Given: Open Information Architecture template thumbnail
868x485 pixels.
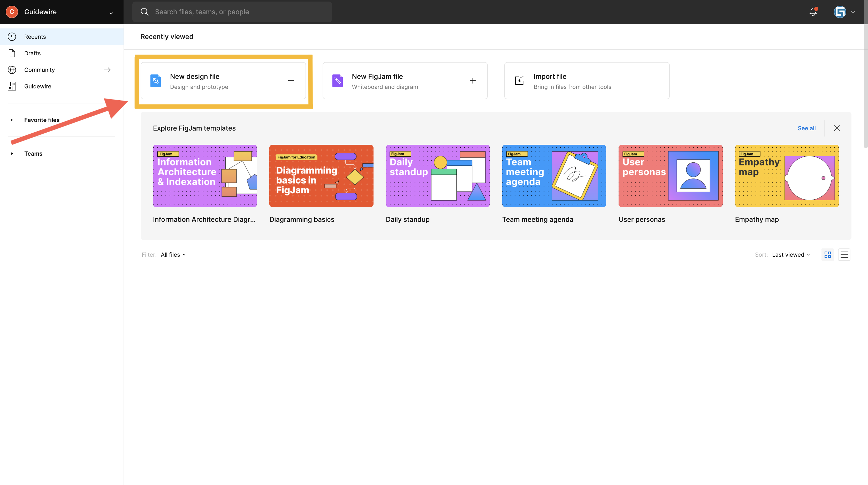Looking at the screenshot, I should (205, 176).
